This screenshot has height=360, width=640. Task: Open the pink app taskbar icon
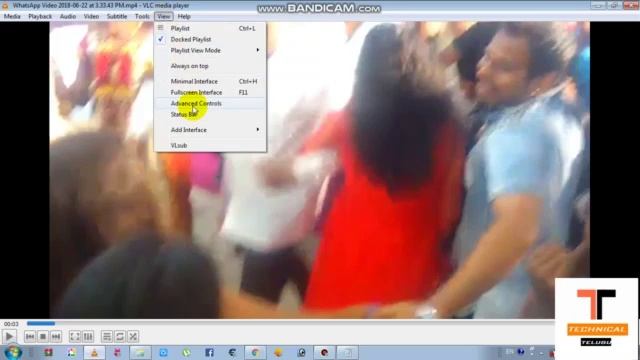(x=118, y=352)
